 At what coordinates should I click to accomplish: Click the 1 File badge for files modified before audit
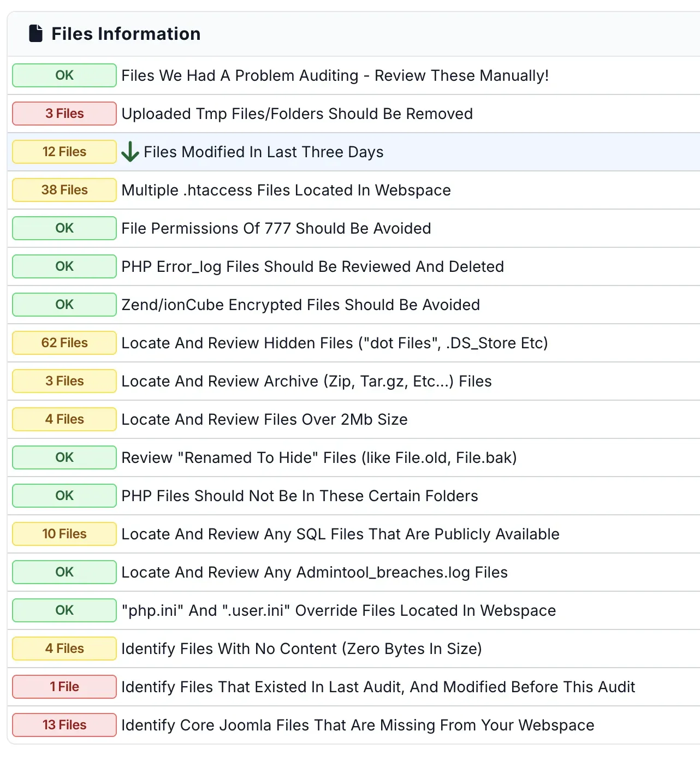(64, 687)
